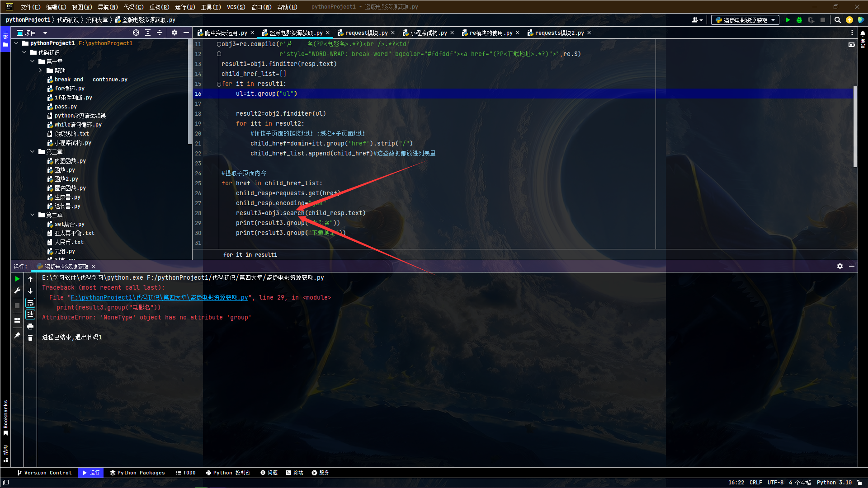Click the Up the stack trace arrow
This screenshot has height=488, width=868.
click(x=30, y=279)
